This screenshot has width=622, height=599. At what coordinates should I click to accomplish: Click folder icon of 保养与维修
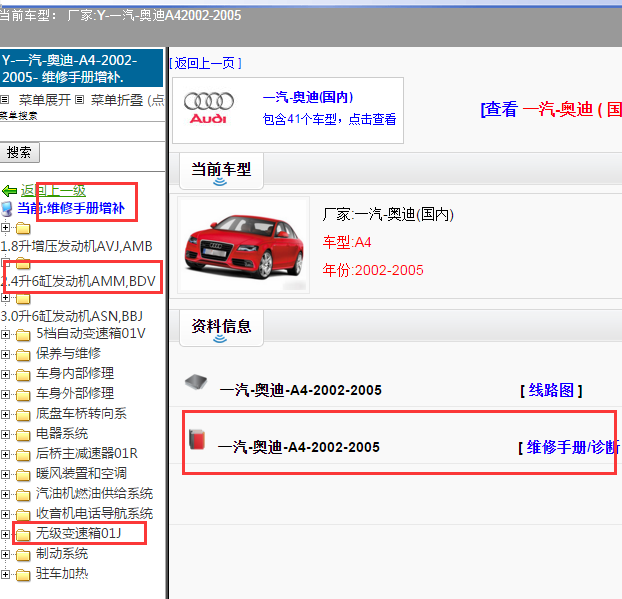coord(23,355)
